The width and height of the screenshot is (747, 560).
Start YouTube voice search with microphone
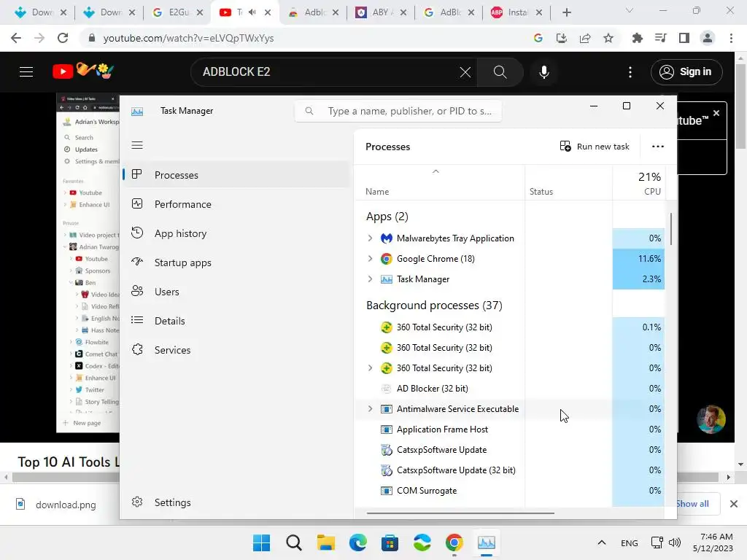[x=544, y=72]
